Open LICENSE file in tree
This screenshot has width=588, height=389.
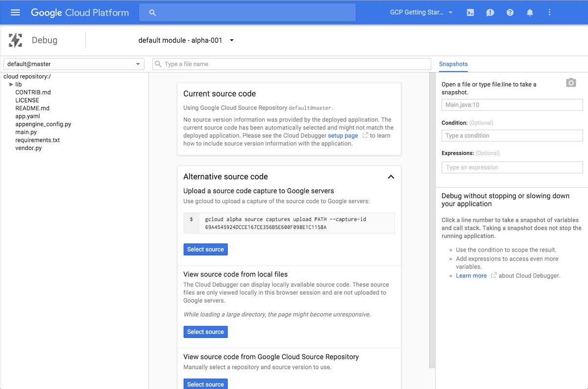27,100
